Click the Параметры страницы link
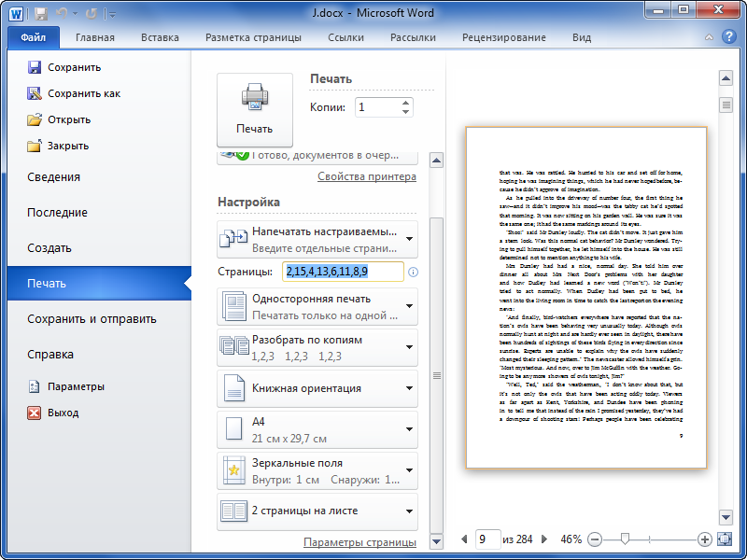Viewport: 747px width, 560px height. point(359,542)
